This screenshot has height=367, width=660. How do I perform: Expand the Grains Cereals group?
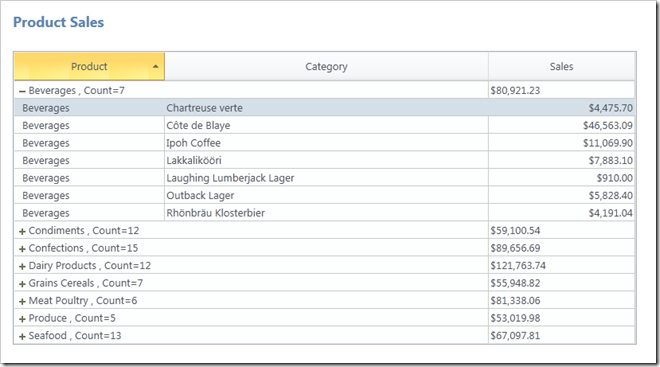(x=22, y=284)
